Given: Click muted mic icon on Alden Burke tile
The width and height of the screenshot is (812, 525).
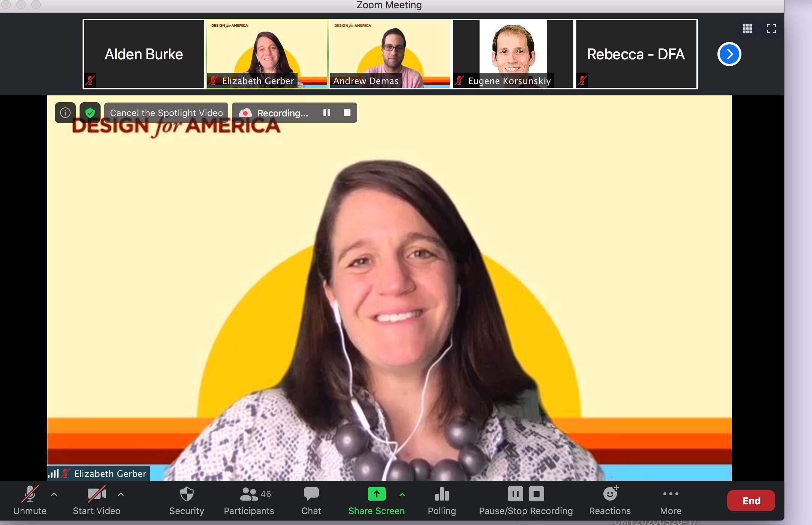Looking at the screenshot, I should [90, 80].
